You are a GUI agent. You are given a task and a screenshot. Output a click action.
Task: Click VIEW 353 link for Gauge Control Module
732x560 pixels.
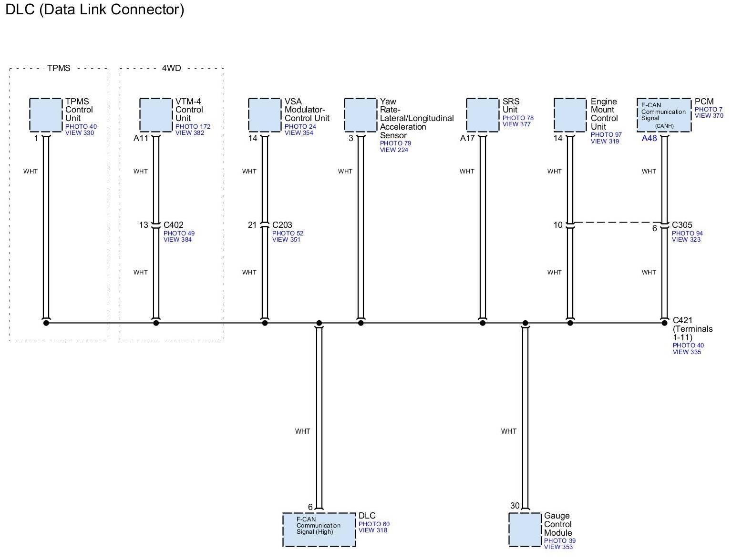pos(558,547)
